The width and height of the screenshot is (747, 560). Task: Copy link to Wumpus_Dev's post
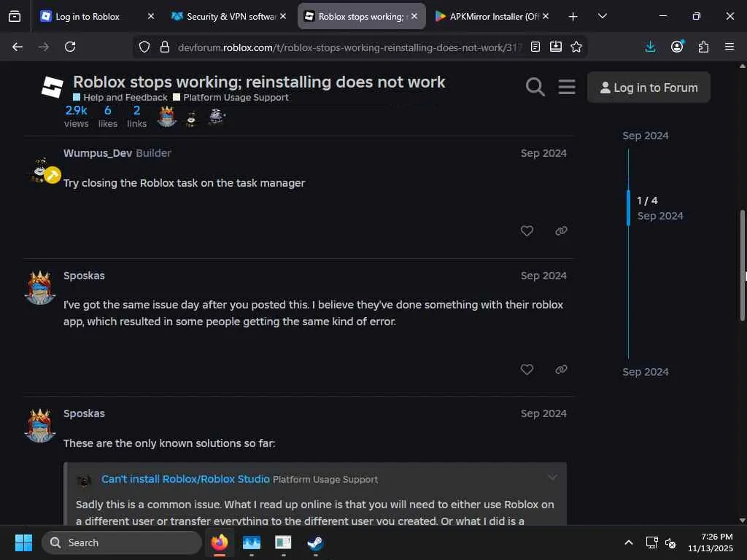tap(561, 231)
